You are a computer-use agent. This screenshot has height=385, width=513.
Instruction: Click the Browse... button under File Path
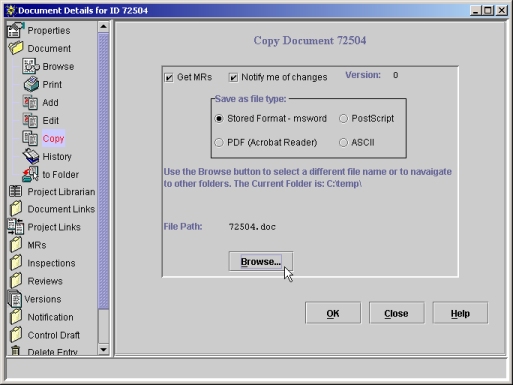pyautogui.click(x=261, y=262)
